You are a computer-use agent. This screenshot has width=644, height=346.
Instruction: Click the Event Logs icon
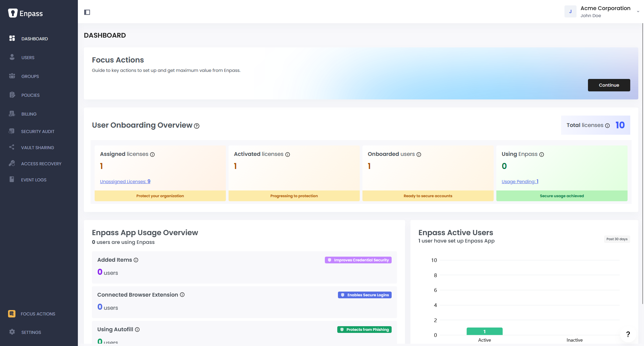point(12,179)
